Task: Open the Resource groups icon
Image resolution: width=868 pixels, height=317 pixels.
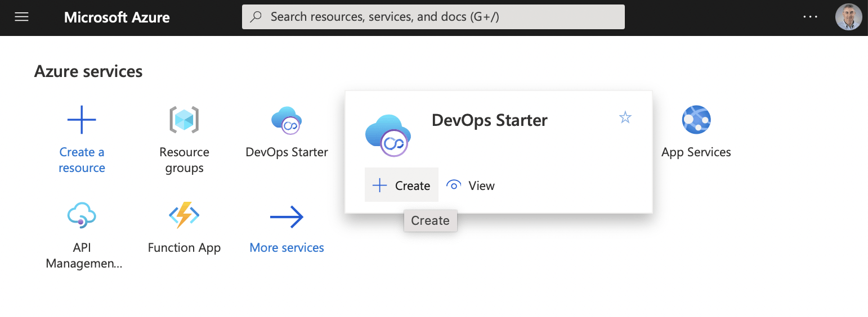Action: click(x=184, y=120)
